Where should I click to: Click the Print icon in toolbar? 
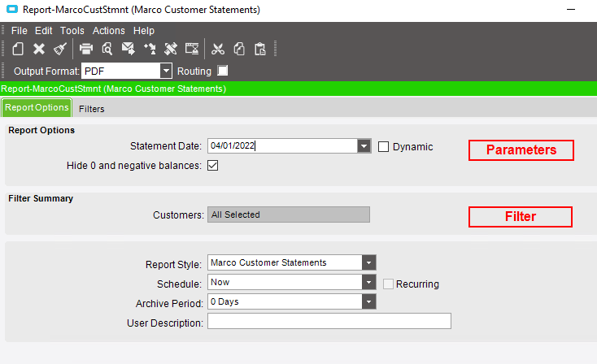click(x=86, y=49)
